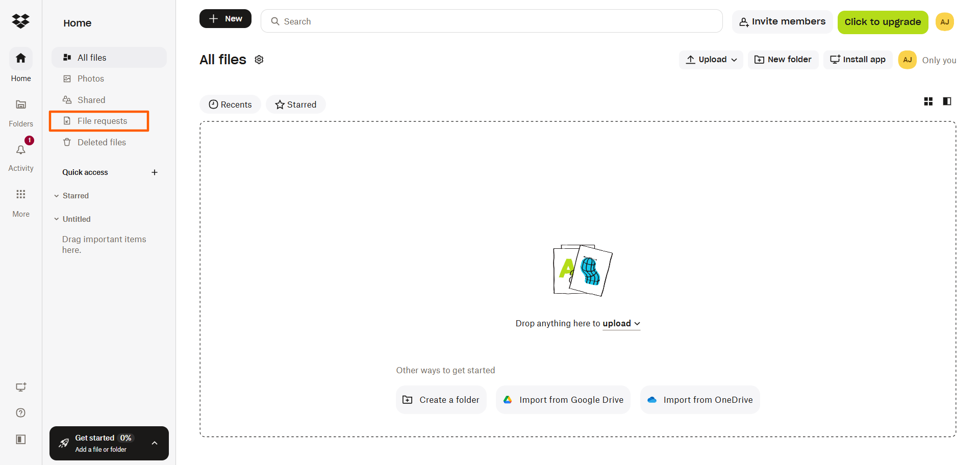Collapse the Starred section
Screen dimensions: 980x465
[x=57, y=196]
